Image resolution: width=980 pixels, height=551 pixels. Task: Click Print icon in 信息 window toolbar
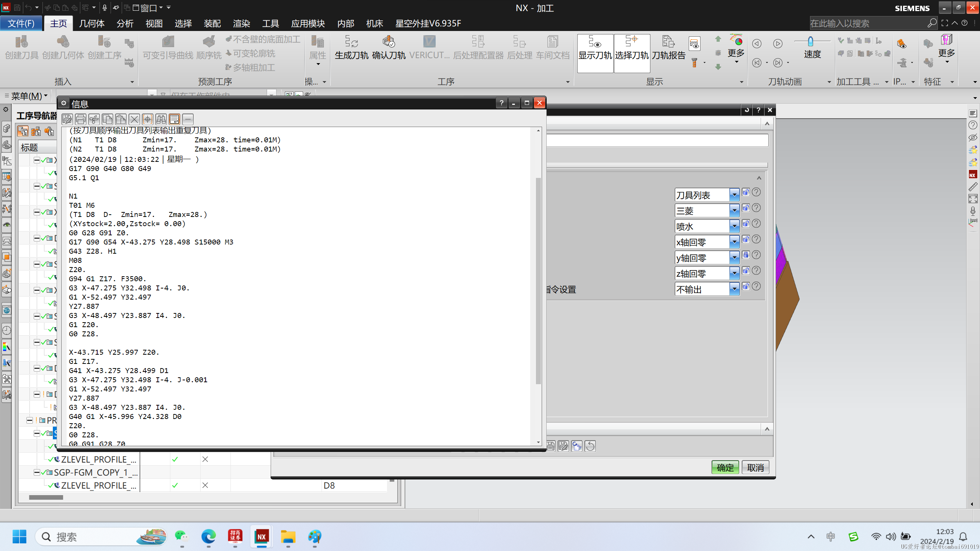(x=80, y=119)
